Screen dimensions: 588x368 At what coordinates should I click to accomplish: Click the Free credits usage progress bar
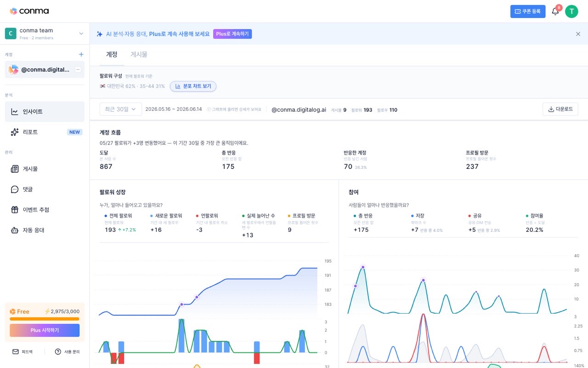coord(45,319)
